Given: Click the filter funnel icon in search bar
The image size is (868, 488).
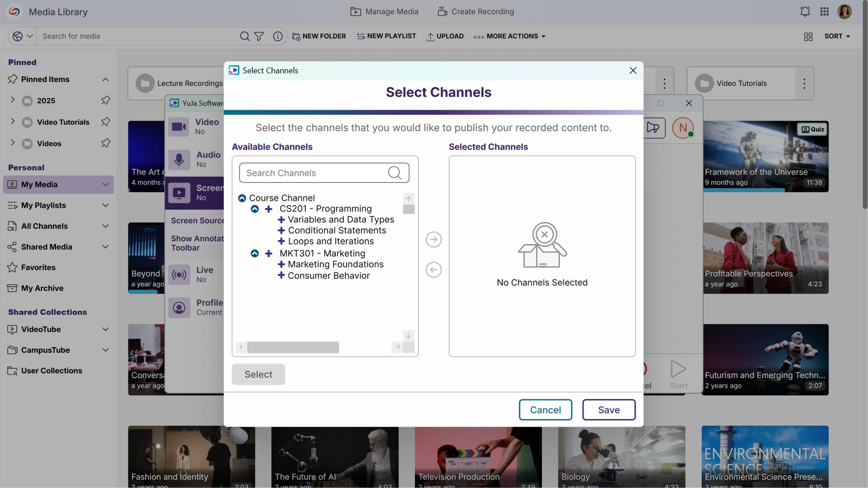Looking at the screenshot, I should (x=259, y=36).
